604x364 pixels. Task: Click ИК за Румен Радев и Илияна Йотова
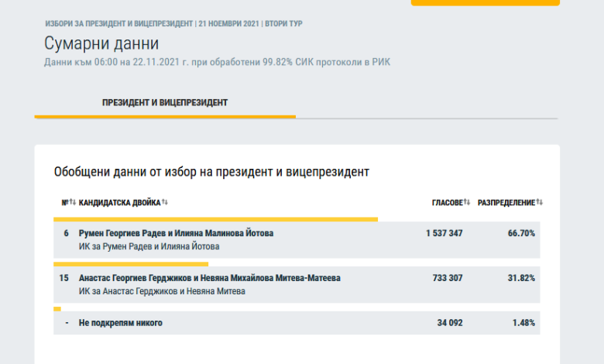pyautogui.click(x=149, y=246)
